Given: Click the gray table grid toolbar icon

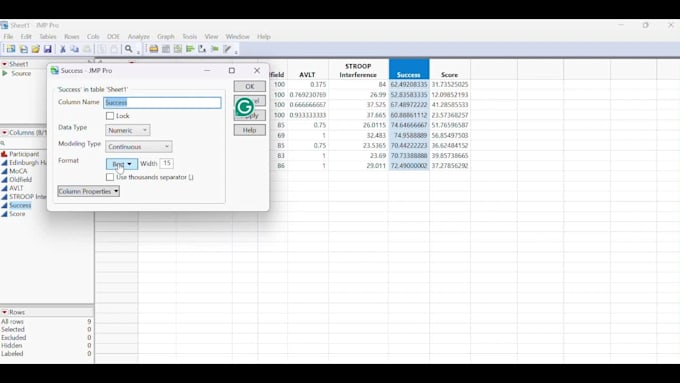Looking at the screenshot, I should tap(166, 49).
